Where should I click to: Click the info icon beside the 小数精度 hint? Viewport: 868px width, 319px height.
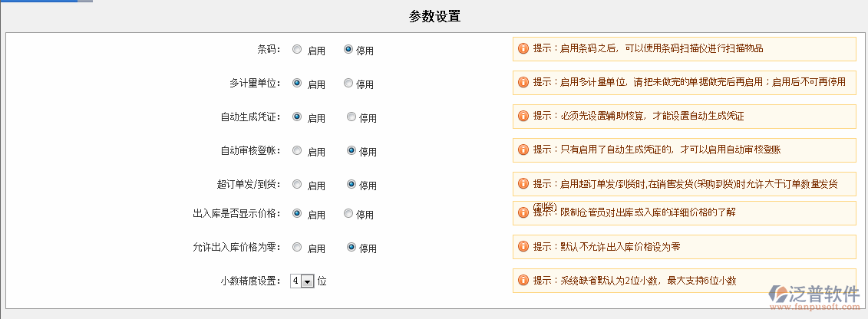tap(523, 281)
